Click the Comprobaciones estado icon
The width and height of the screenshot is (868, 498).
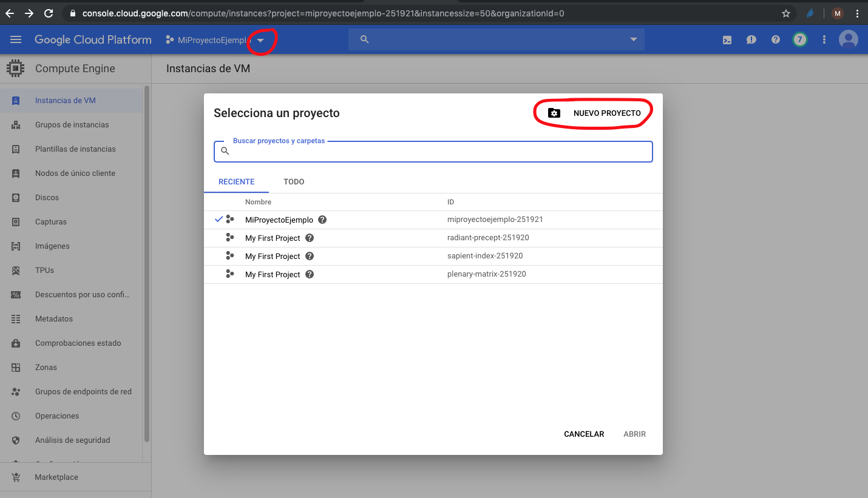coord(16,343)
